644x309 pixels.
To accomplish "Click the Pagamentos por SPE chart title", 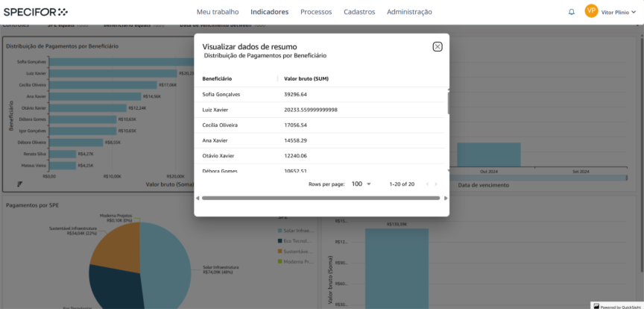I will 33,205.
